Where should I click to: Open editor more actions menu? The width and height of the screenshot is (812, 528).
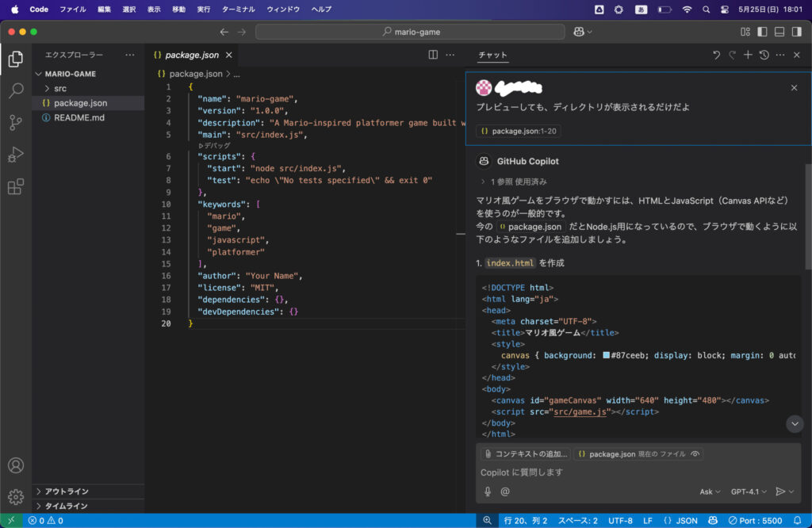point(450,55)
